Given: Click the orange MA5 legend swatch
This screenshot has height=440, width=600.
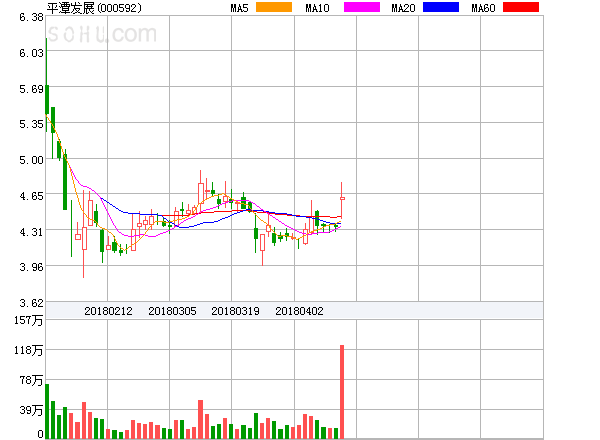Looking at the screenshot, I should [x=274, y=7].
